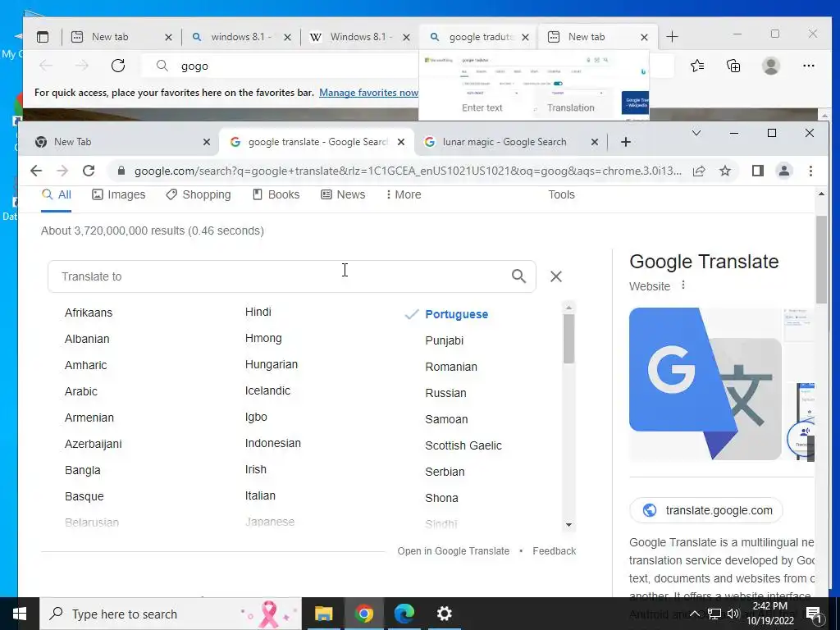Click the Chrome URL address bar
The width and height of the screenshot is (840, 630).
[407, 171]
